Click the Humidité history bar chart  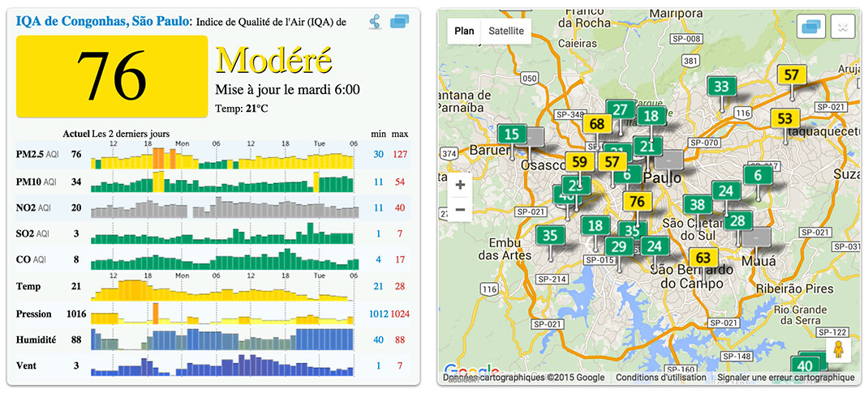point(222,339)
